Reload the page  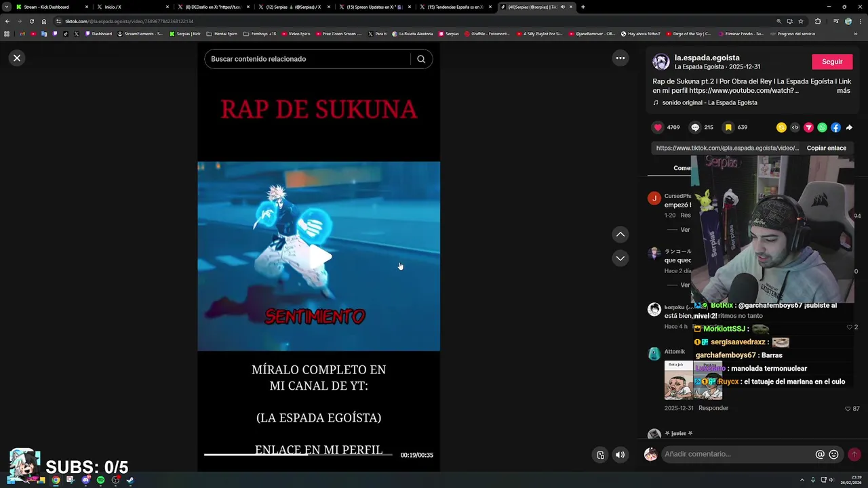31,21
